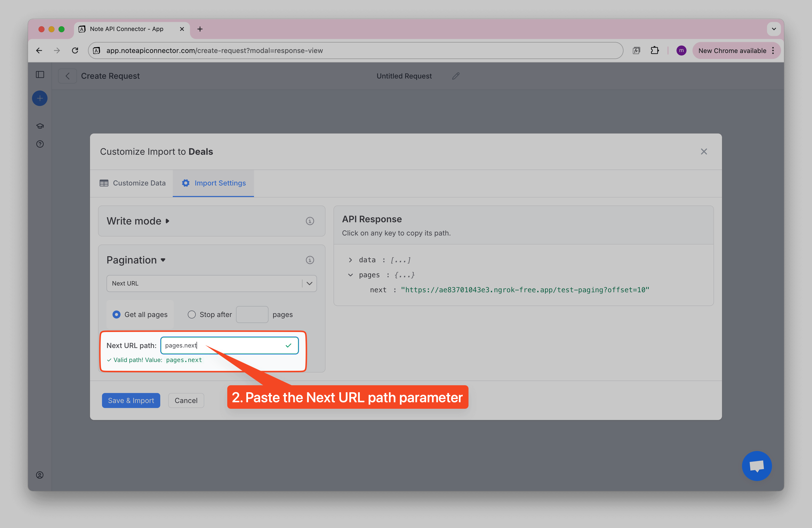Switch to the Import Settings tab
Screen dimensions: 812x528
coord(213,183)
